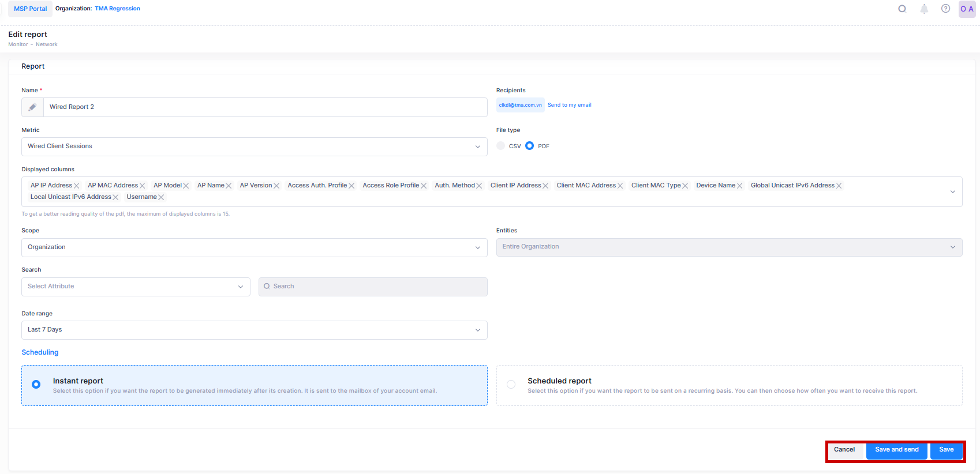Open the help question mark icon
The height and width of the screenshot is (474, 980).
[x=945, y=9]
